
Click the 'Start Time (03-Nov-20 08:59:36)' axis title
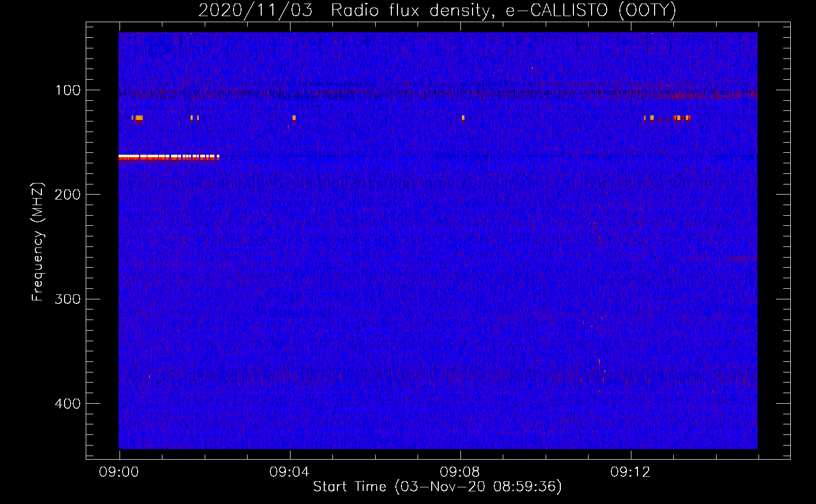[437, 487]
